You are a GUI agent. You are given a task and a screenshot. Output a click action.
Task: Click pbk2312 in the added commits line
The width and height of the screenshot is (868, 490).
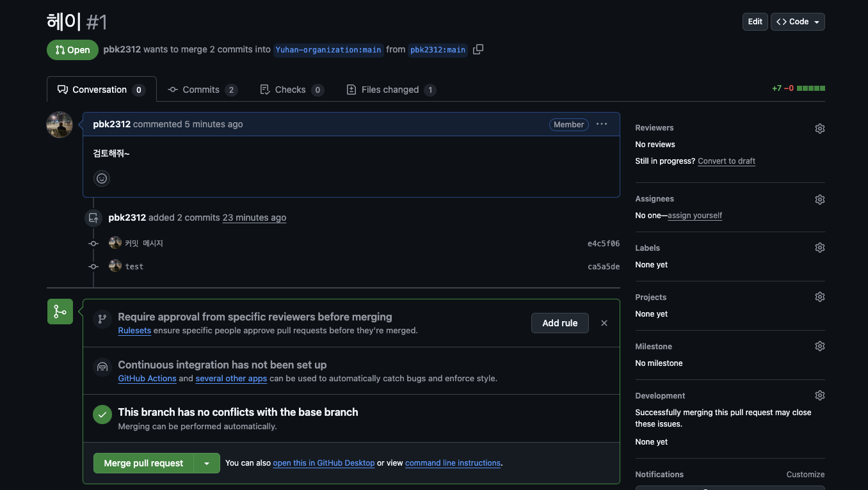tap(127, 217)
